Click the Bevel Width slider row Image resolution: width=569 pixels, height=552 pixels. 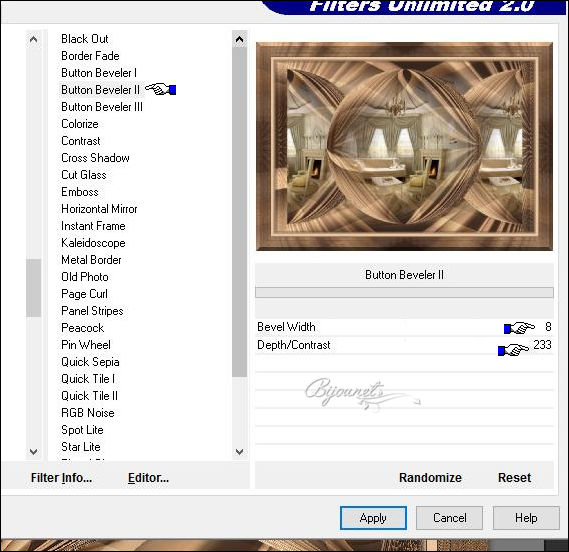(404, 327)
